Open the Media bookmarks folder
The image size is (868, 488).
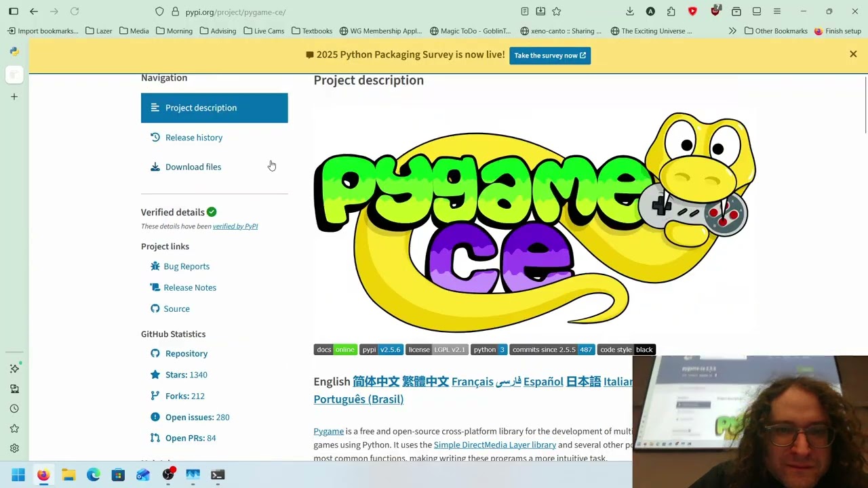134,30
